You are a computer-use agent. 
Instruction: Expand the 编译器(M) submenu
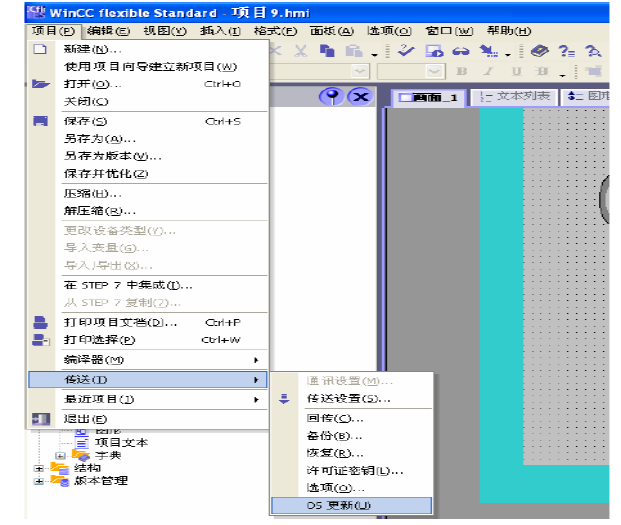point(149,360)
